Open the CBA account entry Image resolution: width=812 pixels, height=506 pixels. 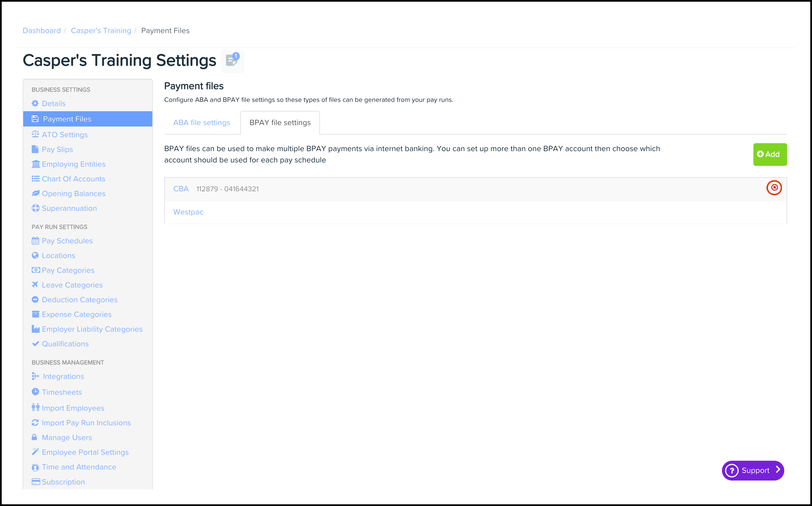tap(181, 189)
